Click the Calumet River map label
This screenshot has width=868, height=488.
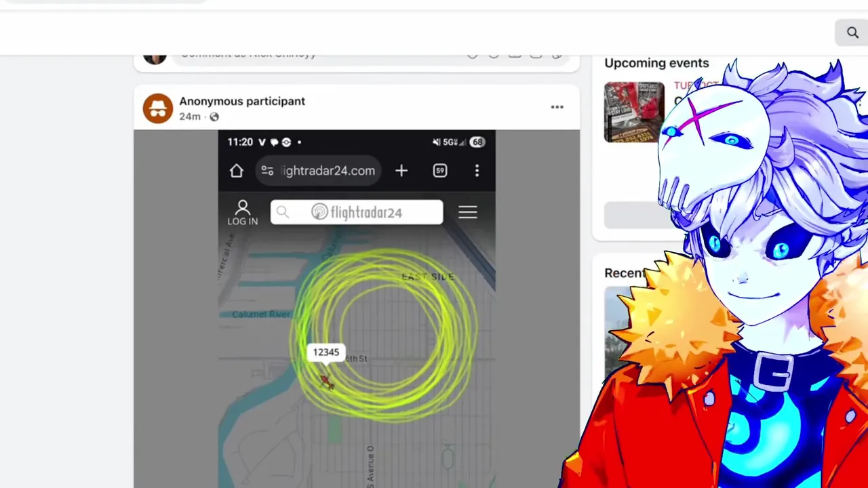pyautogui.click(x=261, y=314)
